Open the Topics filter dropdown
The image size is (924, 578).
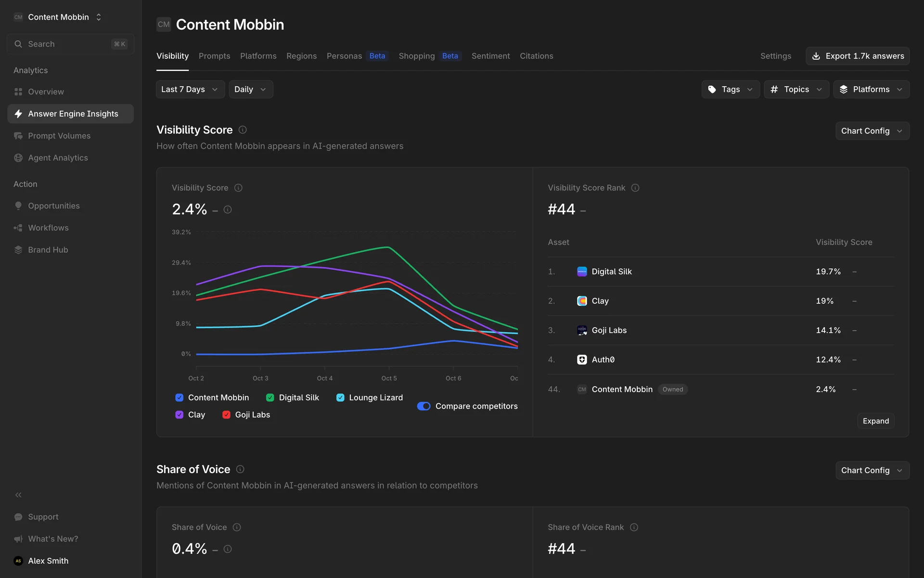tap(796, 89)
